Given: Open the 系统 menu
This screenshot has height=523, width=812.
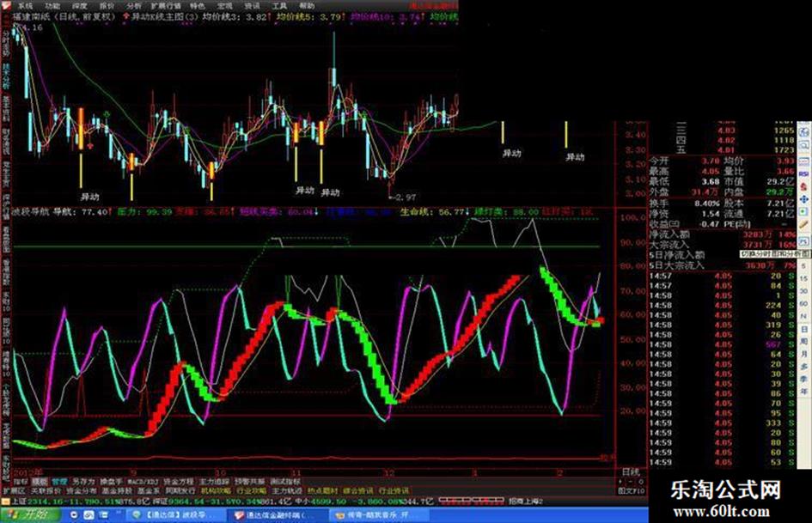Looking at the screenshot, I should click(25, 6).
